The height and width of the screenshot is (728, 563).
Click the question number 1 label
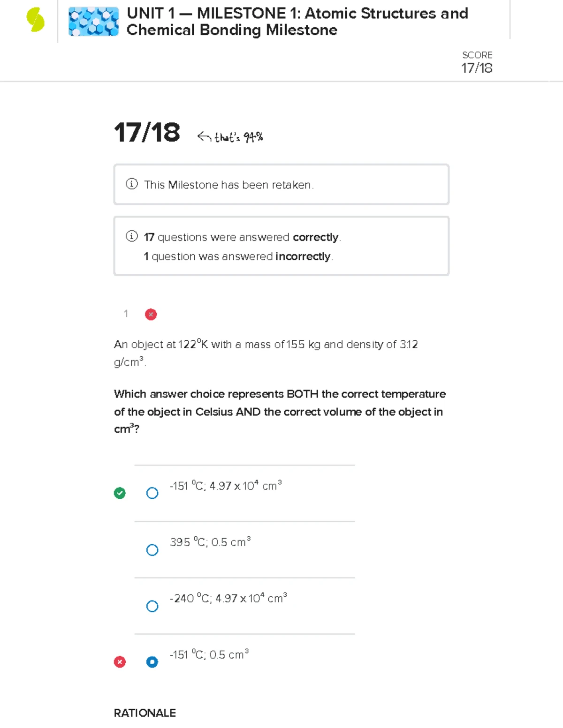[x=126, y=314]
